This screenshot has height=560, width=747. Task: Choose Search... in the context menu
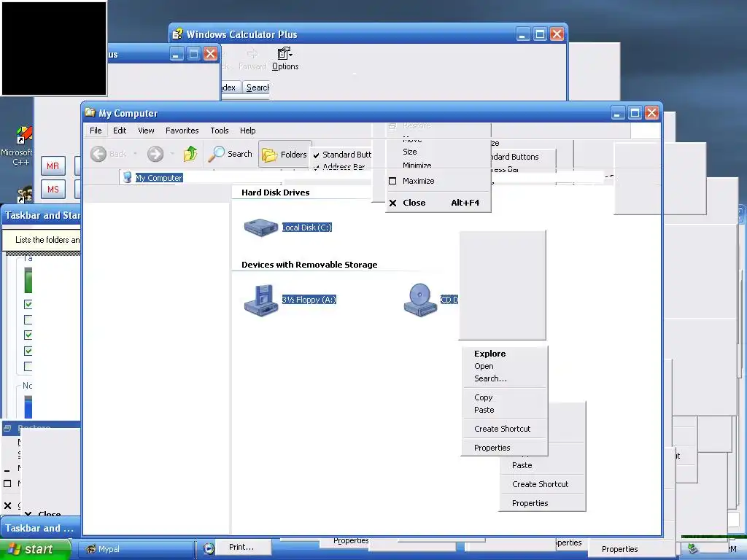click(505, 378)
